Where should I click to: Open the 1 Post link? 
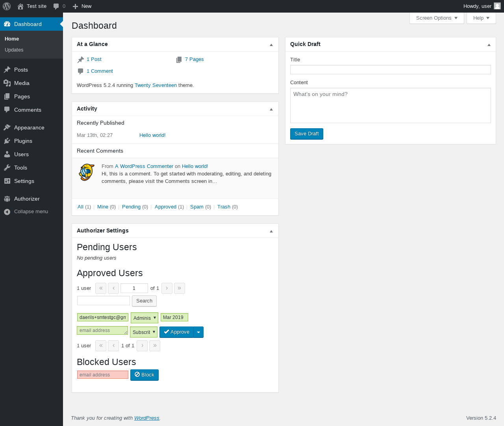[x=94, y=59]
